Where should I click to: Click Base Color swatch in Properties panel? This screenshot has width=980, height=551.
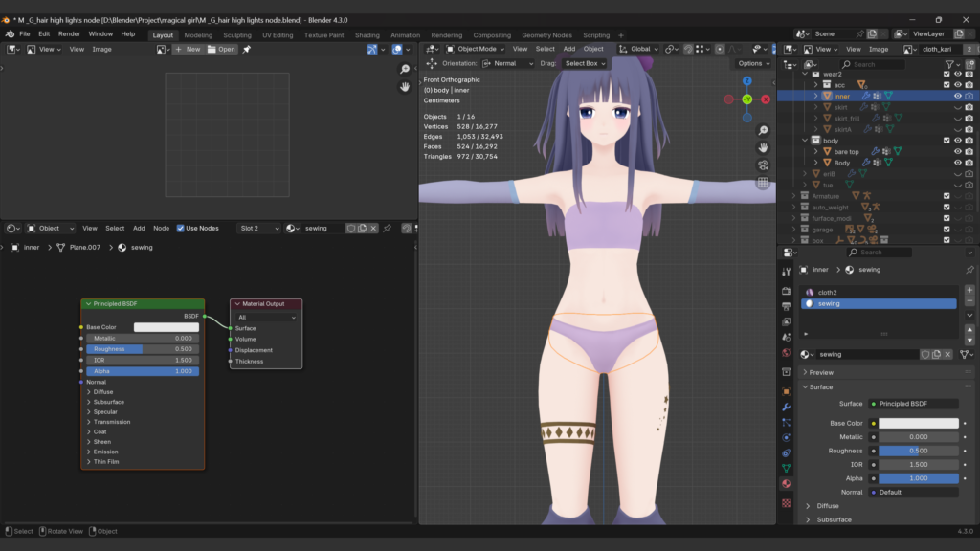point(918,423)
